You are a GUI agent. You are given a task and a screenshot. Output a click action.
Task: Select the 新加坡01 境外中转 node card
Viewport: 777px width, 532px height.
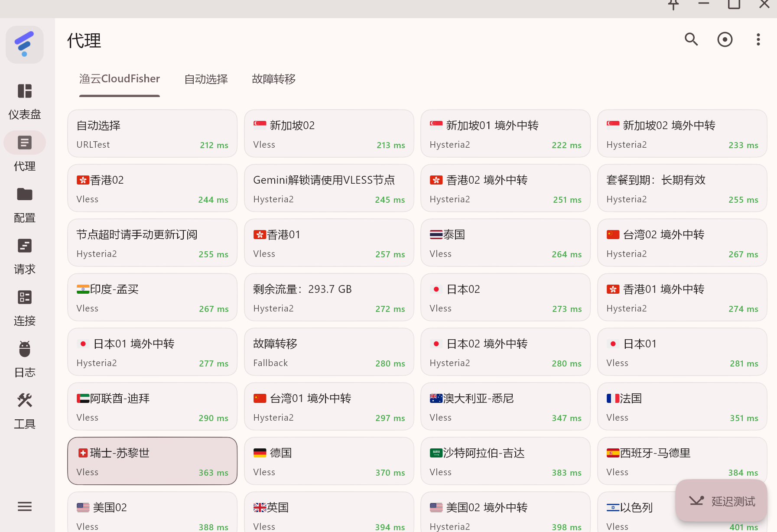(505, 133)
